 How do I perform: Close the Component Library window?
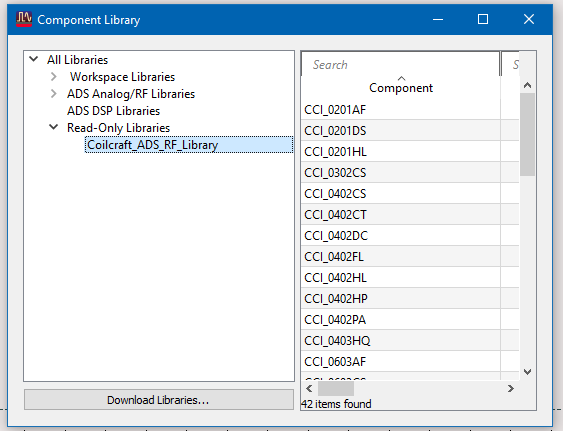(x=529, y=19)
